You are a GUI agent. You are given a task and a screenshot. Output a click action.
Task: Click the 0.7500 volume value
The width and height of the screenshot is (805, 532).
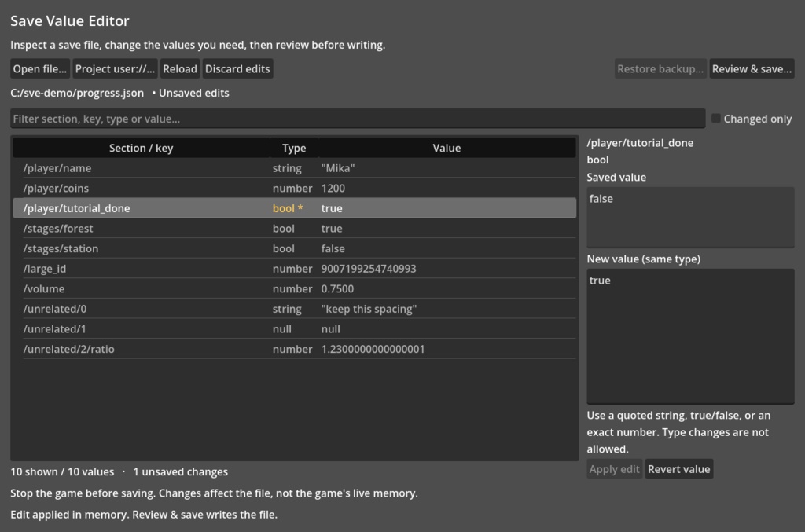(337, 288)
